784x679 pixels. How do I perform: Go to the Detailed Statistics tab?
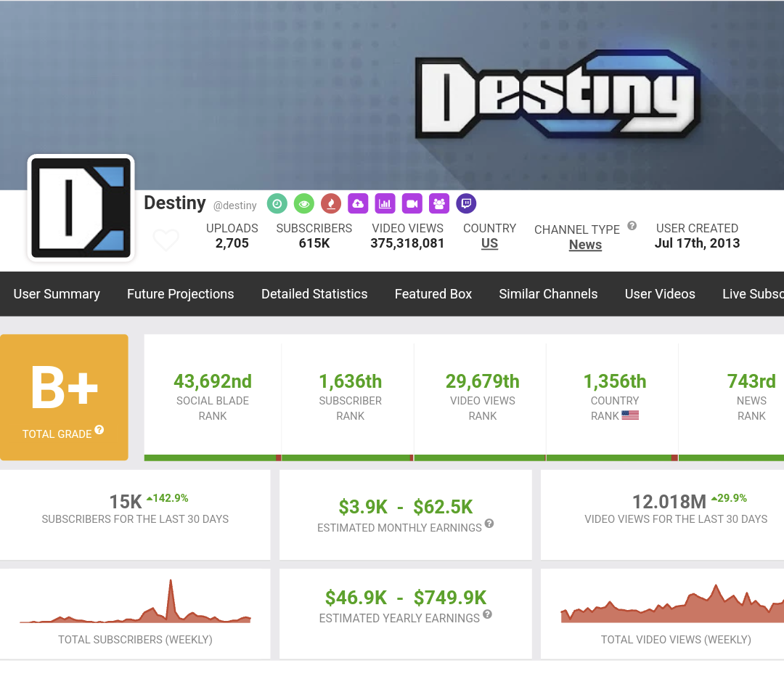click(x=314, y=293)
